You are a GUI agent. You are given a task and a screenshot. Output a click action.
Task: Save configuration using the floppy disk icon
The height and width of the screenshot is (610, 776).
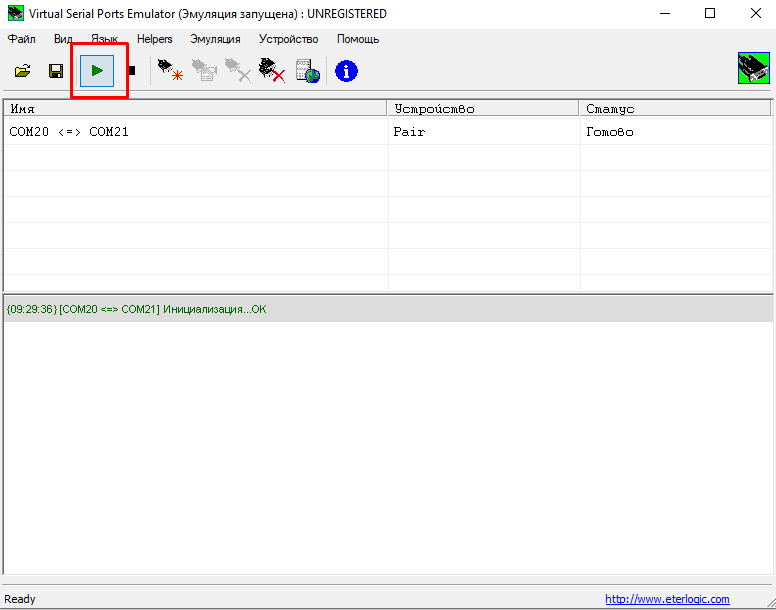click(x=55, y=71)
